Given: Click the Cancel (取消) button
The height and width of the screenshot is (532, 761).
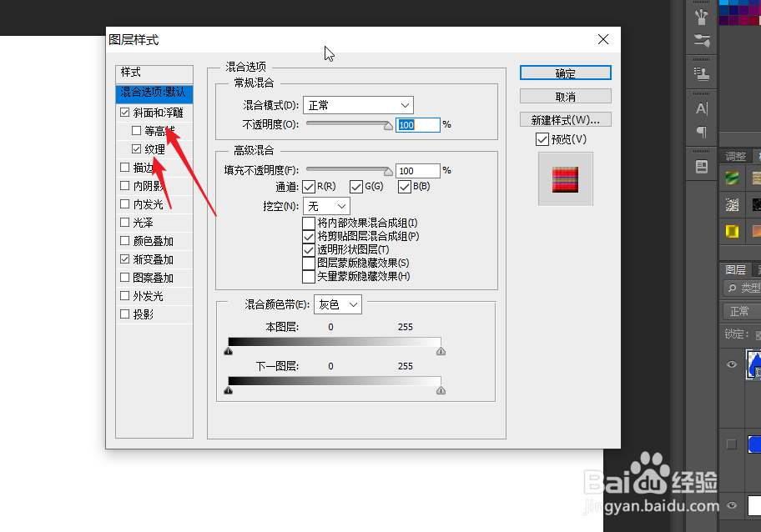Looking at the screenshot, I should pos(566,96).
